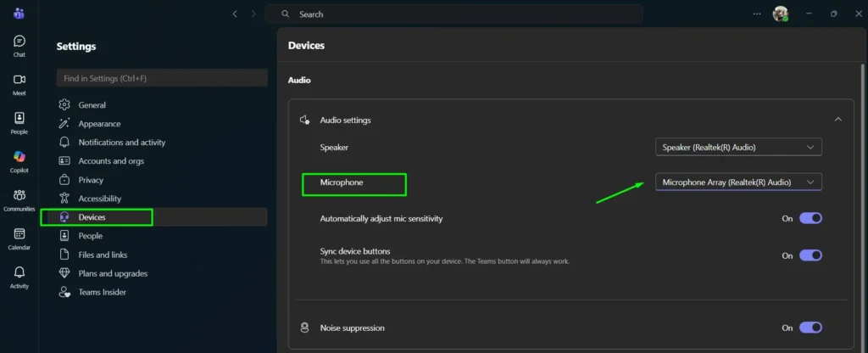This screenshot has height=353, width=868.
Task: Open Communities in the rail
Action: tap(19, 200)
